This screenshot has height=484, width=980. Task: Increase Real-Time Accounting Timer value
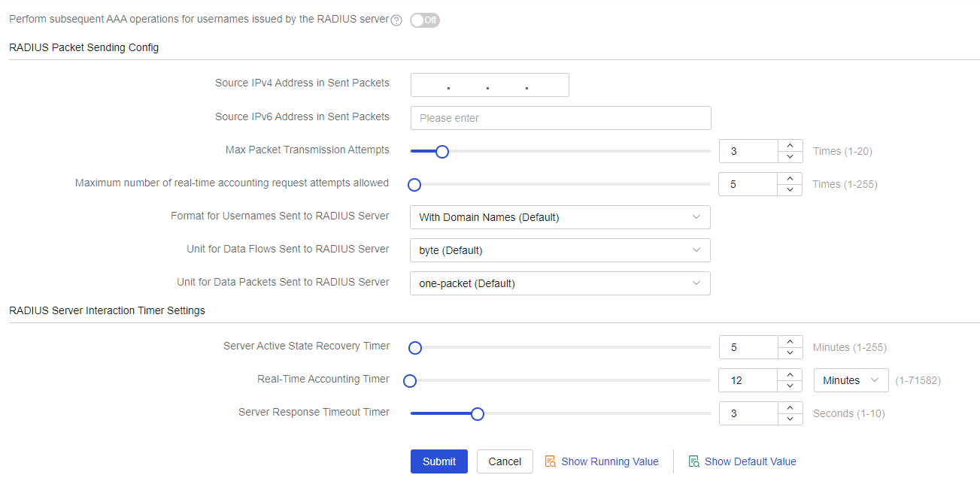tap(790, 375)
